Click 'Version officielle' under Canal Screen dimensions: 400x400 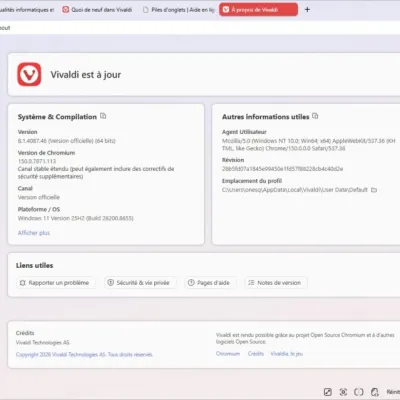click(x=39, y=197)
